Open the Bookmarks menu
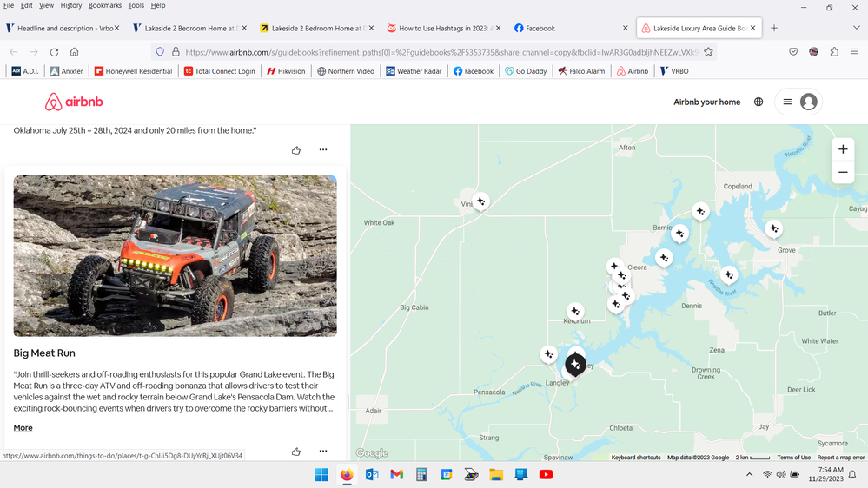Image resolution: width=868 pixels, height=488 pixels. 104,5
